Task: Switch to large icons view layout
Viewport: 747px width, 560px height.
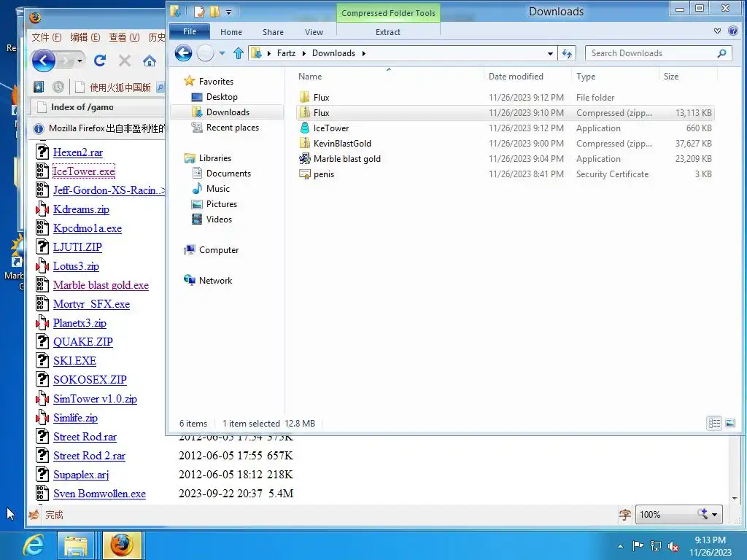Action: click(730, 423)
